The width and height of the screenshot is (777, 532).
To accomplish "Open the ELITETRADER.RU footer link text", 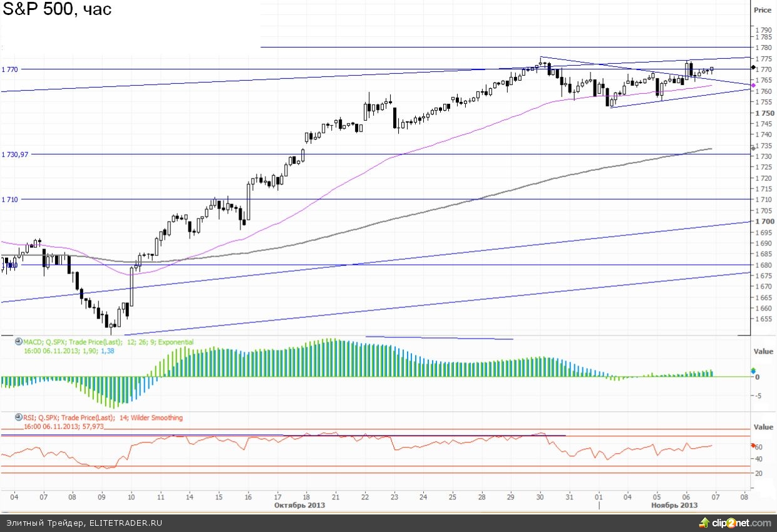I will (125, 523).
